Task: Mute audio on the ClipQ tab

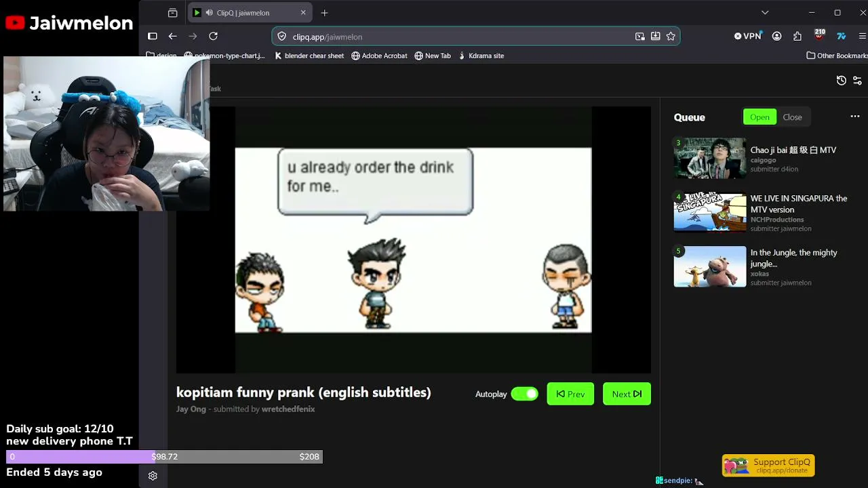Action: tap(210, 13)
